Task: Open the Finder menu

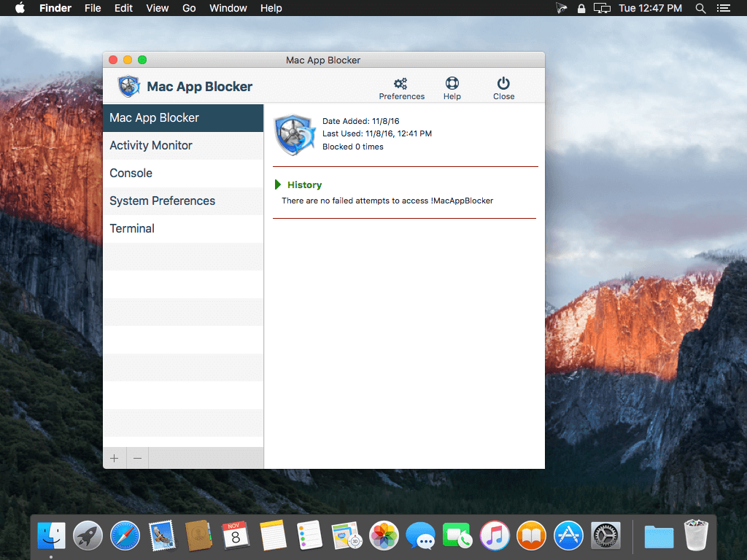Action: tap(55, 8)
